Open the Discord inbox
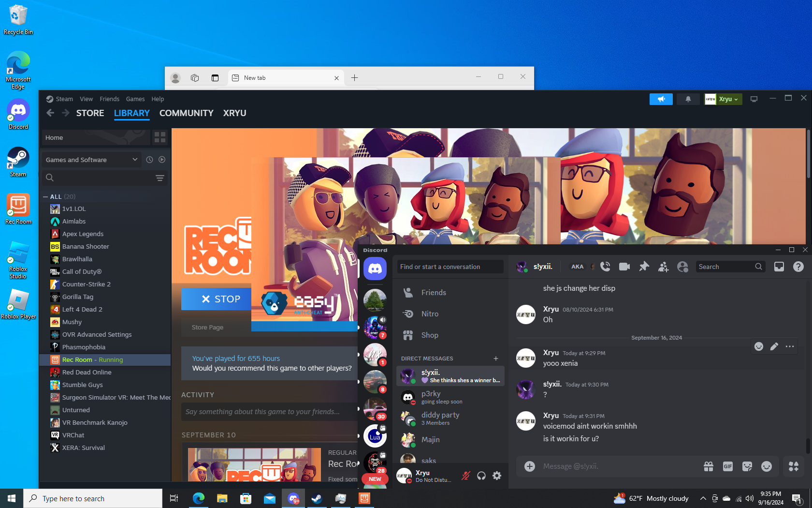The width and height of the screenshot is (812, 508). [x=779, y=267]
